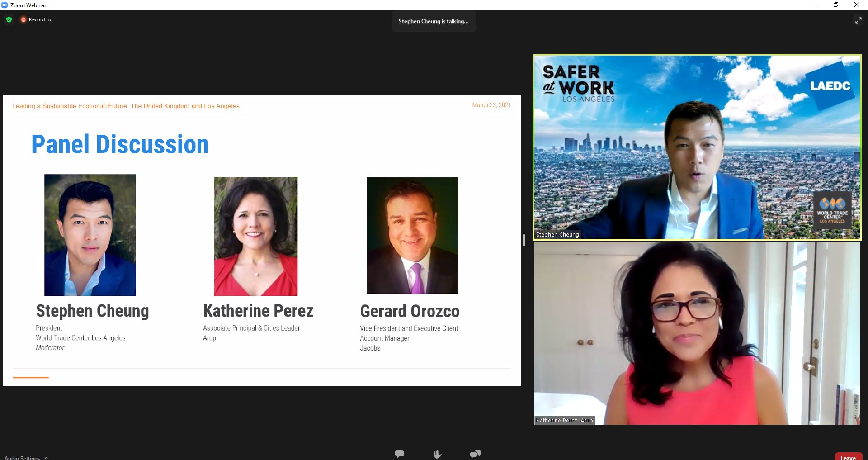Screen dimensions: 868x460
Task: Open the Q&A speech bubbles icon
Action: (476, 454)
